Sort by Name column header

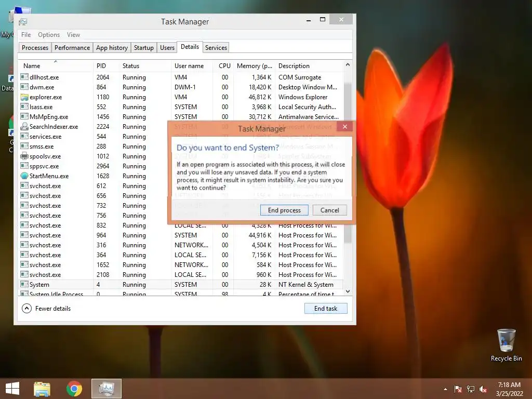[x=55, y=66]
